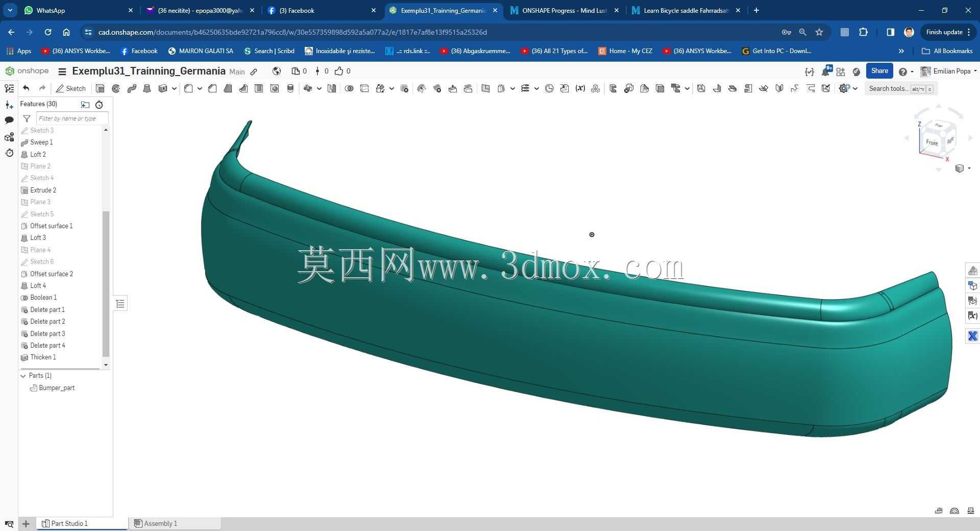Screen dimensions: 980x531
Task: Select the Shell tool icon
Action: coord(259,88)
